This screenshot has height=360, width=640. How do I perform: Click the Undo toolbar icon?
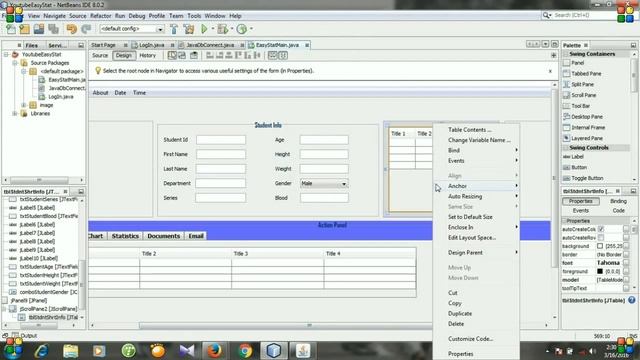point(71,29)
